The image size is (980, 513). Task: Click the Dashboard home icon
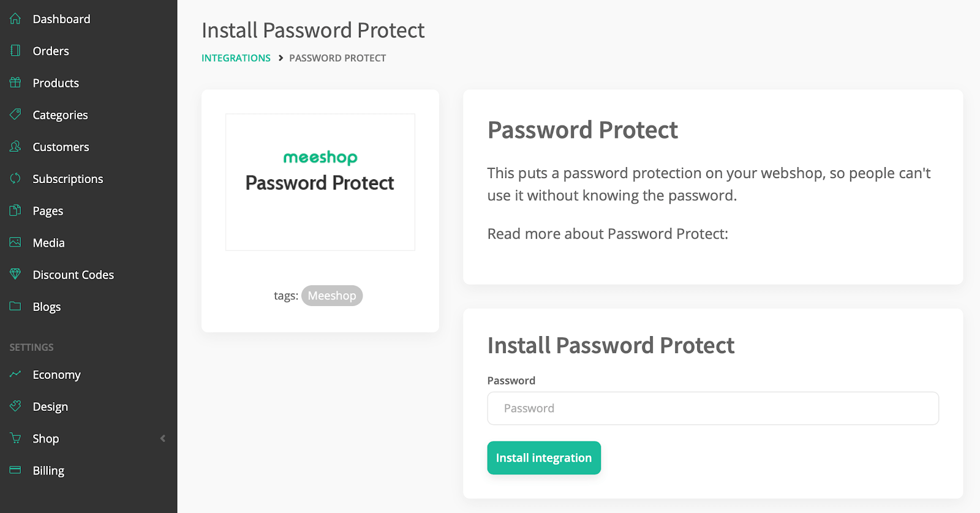pos(15,19)
